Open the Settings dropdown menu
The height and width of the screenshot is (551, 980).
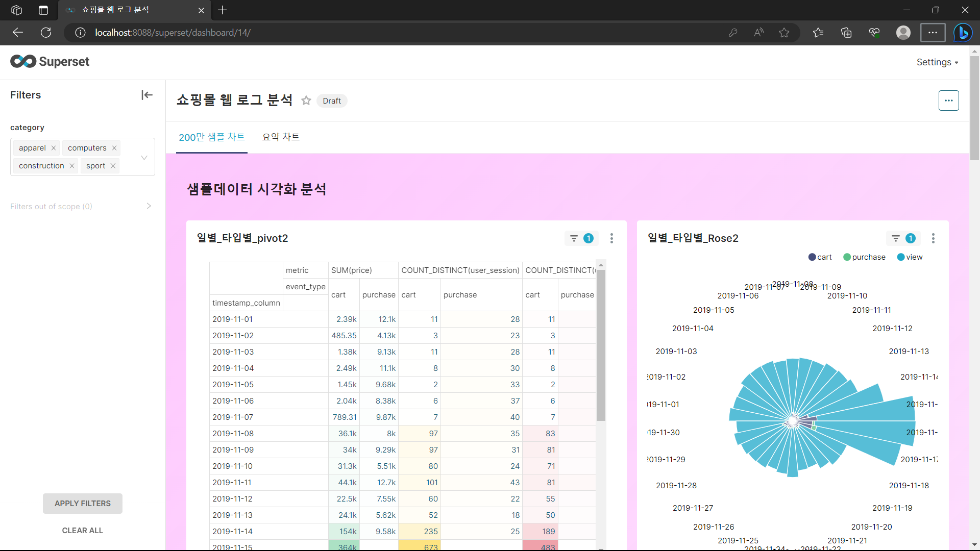[x=937, y=62]
